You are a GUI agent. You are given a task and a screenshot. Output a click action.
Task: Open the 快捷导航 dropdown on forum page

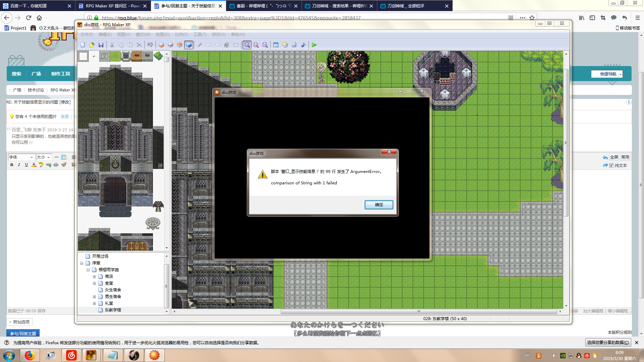click(607, 74)
